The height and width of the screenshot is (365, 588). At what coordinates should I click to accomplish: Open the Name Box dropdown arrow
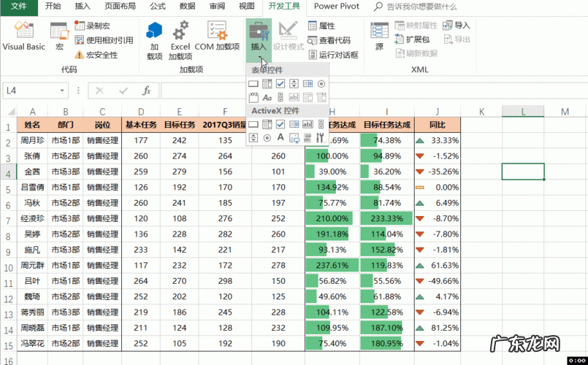pyautogui.click(x=62, y=91)
